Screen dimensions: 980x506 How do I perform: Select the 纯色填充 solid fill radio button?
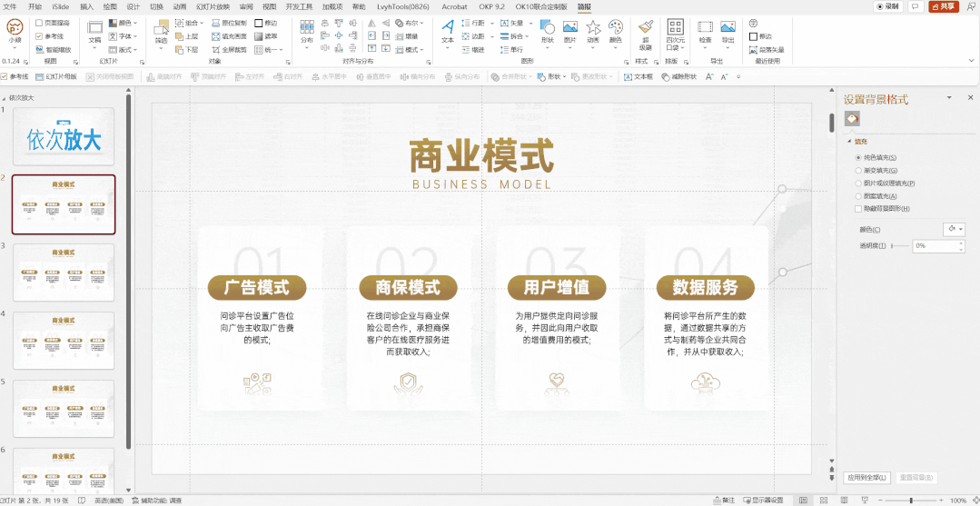pos(857,157)
